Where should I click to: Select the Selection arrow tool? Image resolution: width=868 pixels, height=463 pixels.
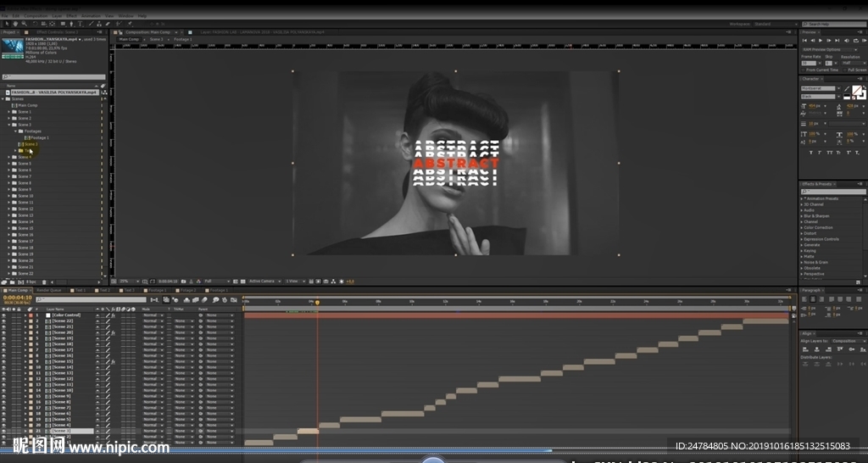7,24
